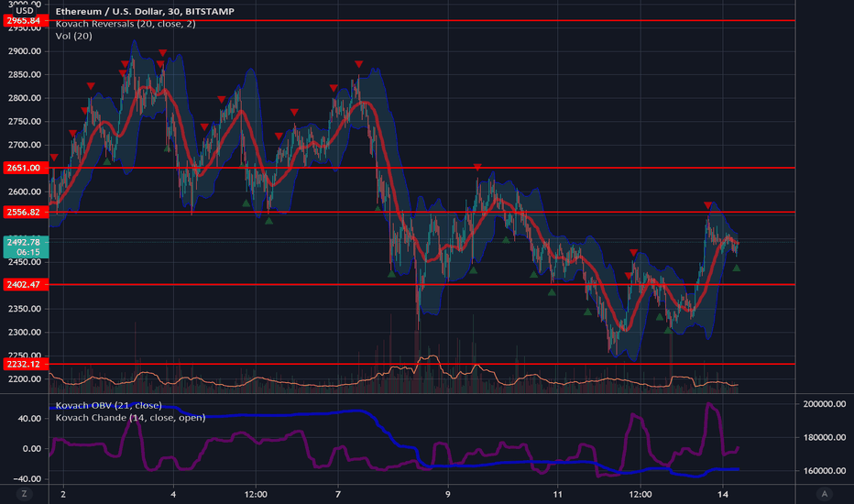The width and height of the screenshot is (854, 504).
Task: Click the current price label 2492.78
Action: pyautogui.click(x=25, y=247)
